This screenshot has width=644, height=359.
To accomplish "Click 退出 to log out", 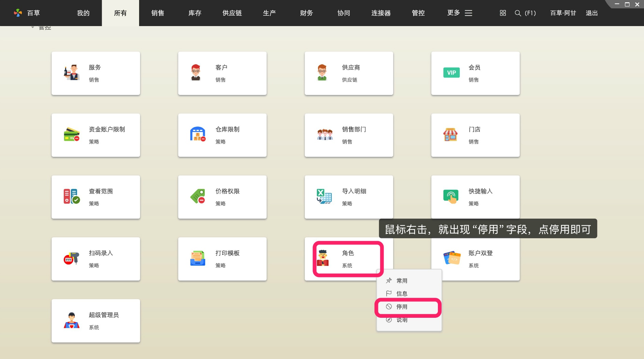I will (592, 13).
